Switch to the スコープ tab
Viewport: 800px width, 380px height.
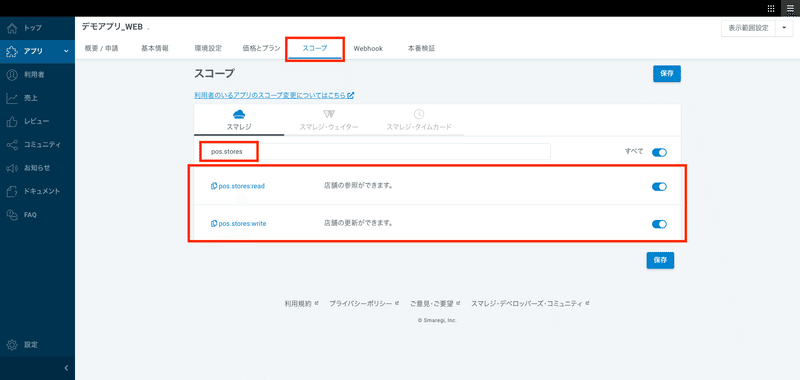315,49
